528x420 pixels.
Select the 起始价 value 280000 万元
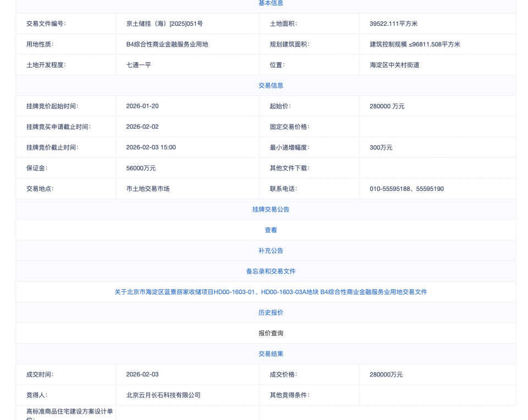point(387,106)
